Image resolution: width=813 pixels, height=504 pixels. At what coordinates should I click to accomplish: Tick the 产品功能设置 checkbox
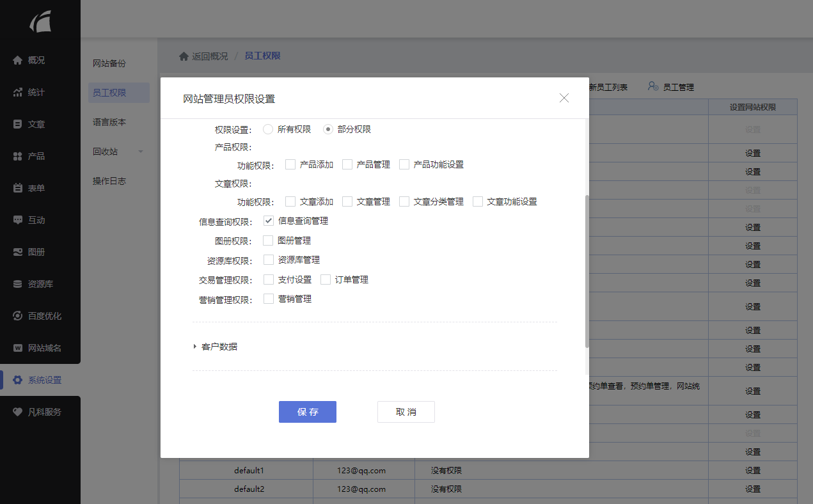point(404,164)
